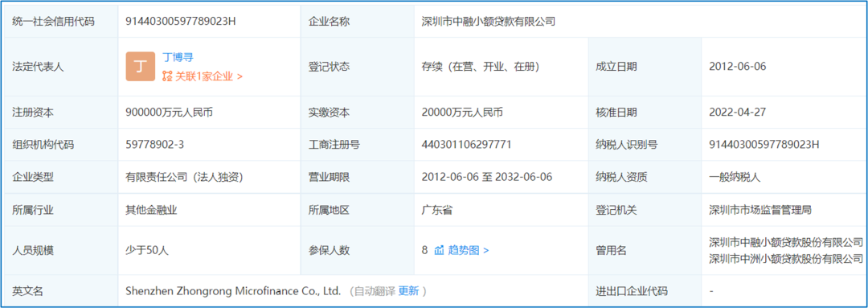
Task: Select company name 深圳市中融小额贷款有限公司
Action: (x=489, y=22)
